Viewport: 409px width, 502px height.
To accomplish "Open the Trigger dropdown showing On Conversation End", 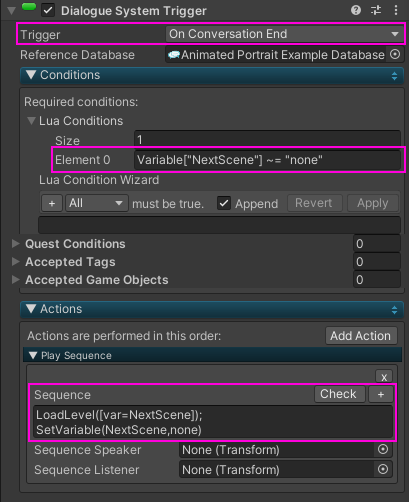I will (284, 34).
